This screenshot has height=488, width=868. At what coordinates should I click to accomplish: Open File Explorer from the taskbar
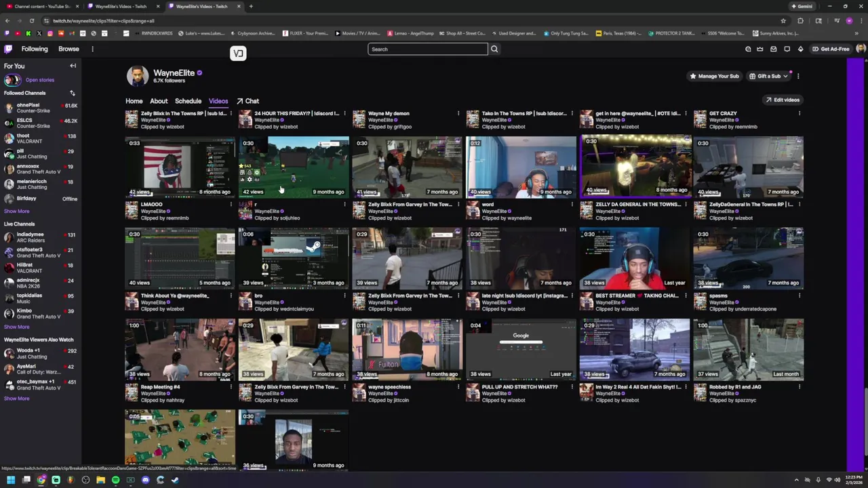pos(100,480)
